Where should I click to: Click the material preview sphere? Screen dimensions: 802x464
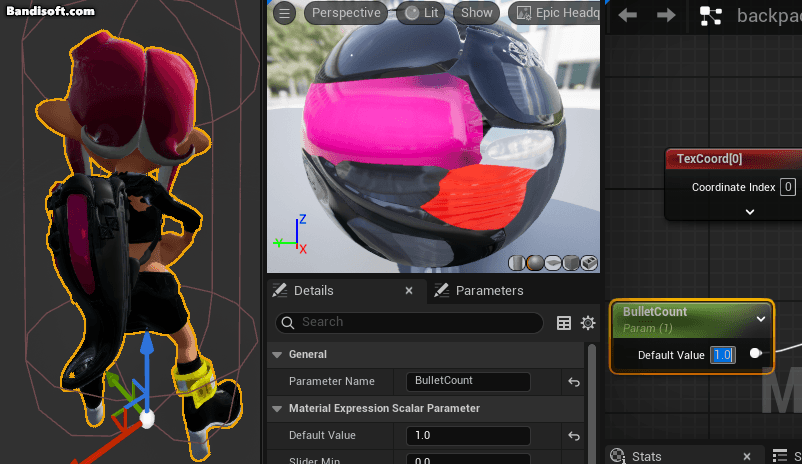tap(433, 137)
